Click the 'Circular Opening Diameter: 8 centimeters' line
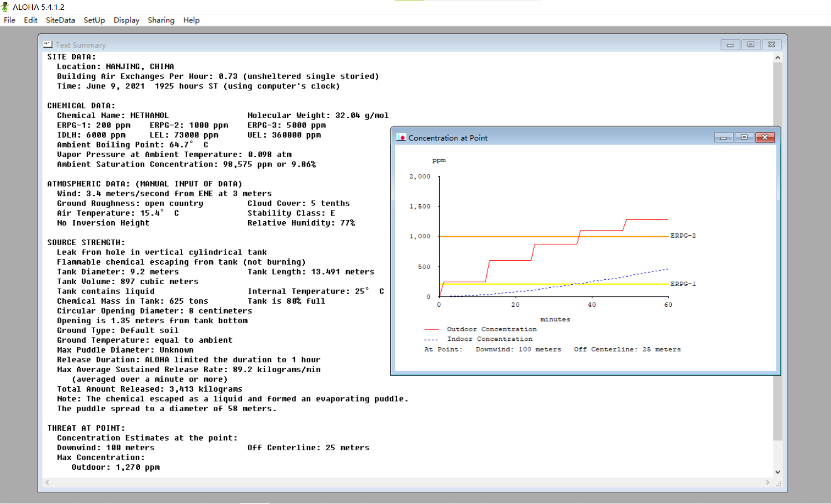 click(154, 311)
